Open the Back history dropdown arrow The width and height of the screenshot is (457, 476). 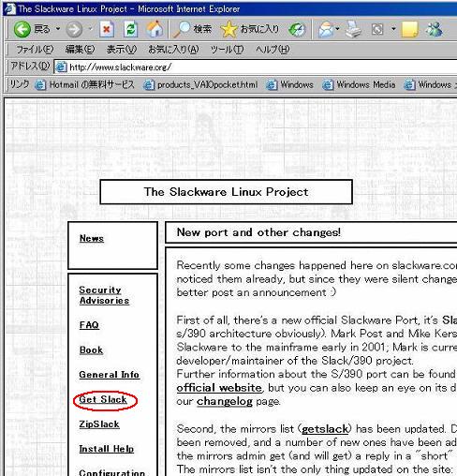[58, 29]
